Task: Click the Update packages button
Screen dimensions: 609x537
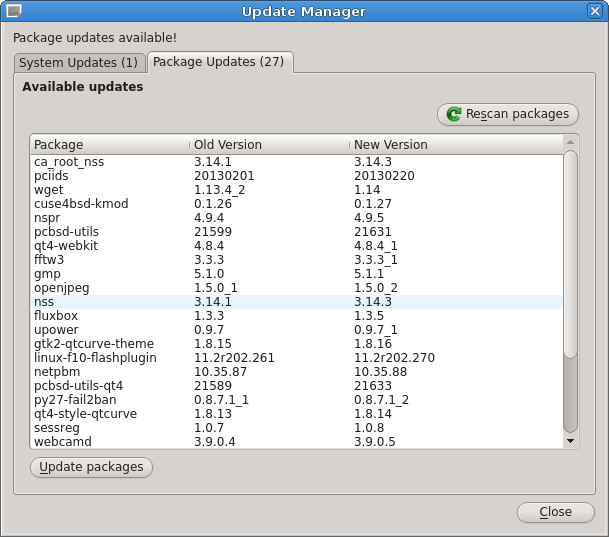Action: click(91, 467)
